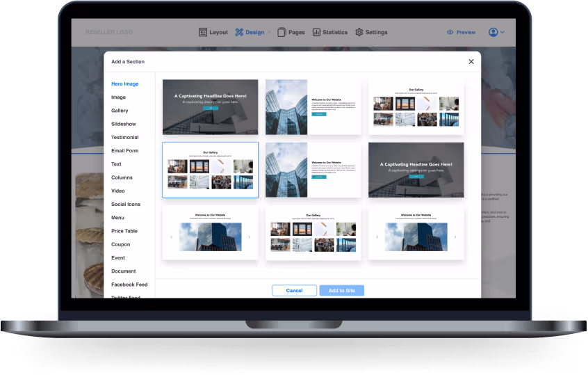Select Slideshow section category
Screen dimensions: 588x375
pyautogui.click(x=124, y=124)
